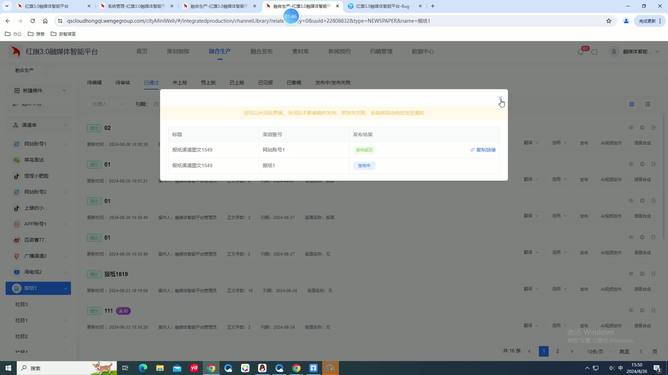Open a new browser tab with plus
This screenshot has height=375, width=668.
(432, 6)
